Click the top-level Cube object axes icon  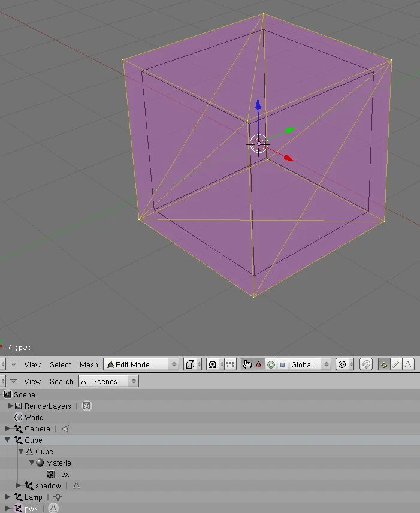tap(19, 440)
